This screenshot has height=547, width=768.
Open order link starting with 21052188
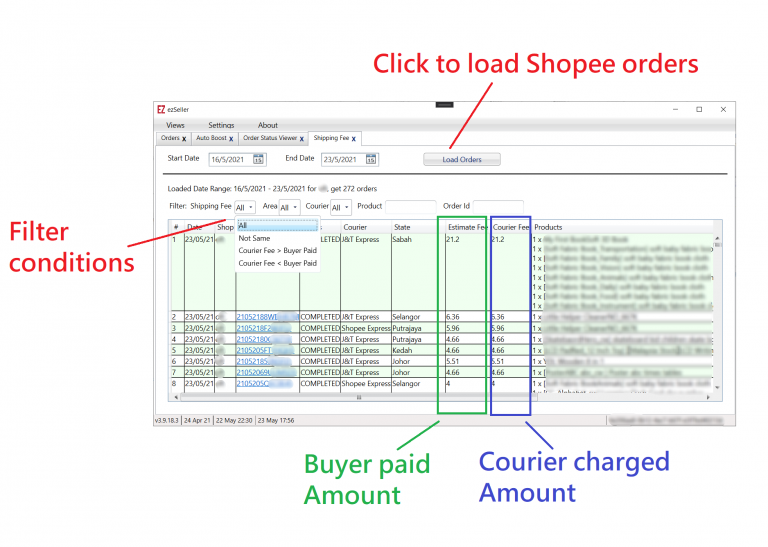[x=256, y=317]
